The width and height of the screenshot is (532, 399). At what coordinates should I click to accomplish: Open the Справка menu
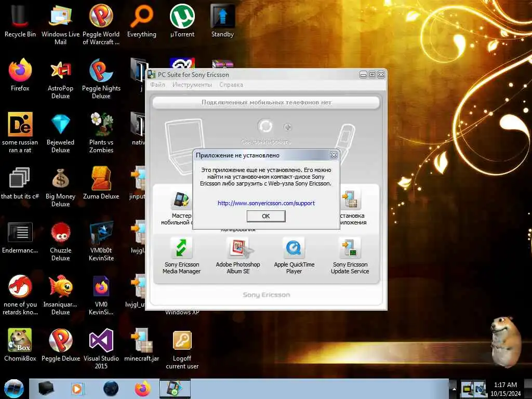tap(231, 85)
